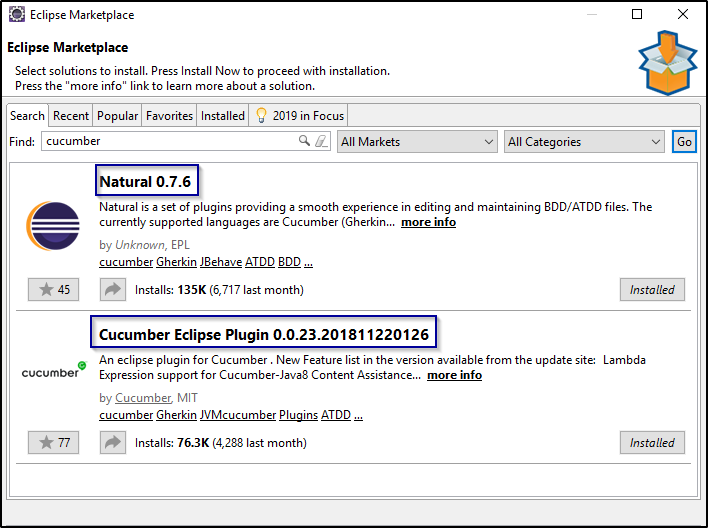
Task: Click share arrow for Cucumber Eclipse Plugin
Action: [112, 442]
